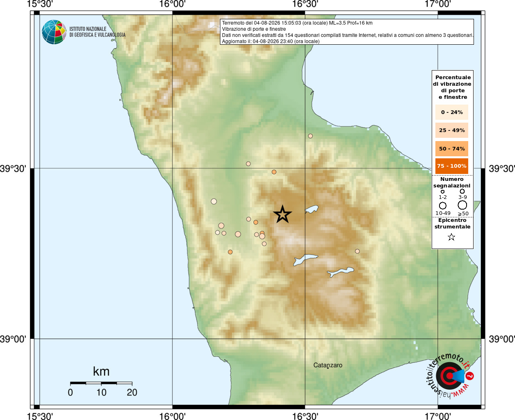Select the black epicenter star on the map

[282, 214]
